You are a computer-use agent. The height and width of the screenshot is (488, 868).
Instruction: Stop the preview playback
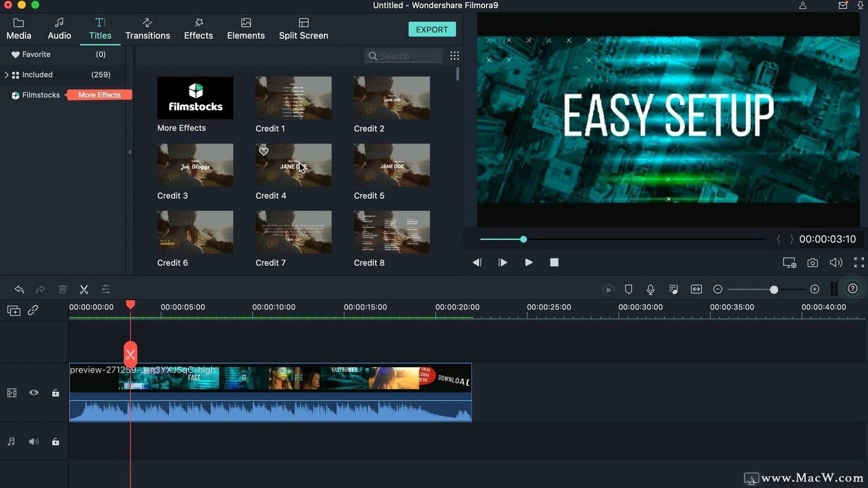coord(554,262)
